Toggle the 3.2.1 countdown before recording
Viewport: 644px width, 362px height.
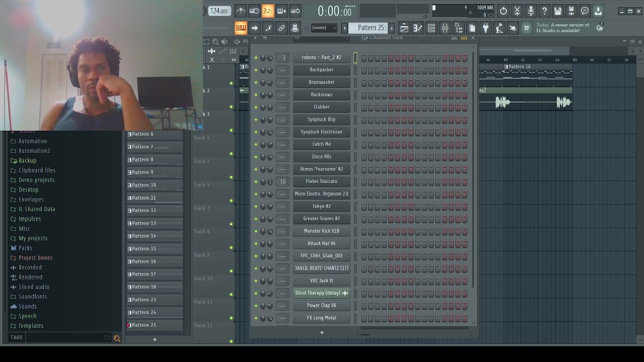[268, 11]
